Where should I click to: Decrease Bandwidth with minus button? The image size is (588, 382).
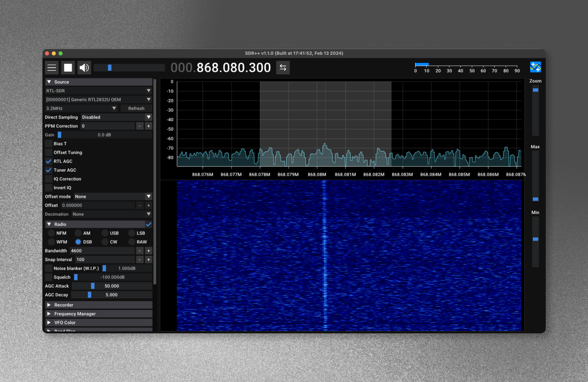(140, 251)
